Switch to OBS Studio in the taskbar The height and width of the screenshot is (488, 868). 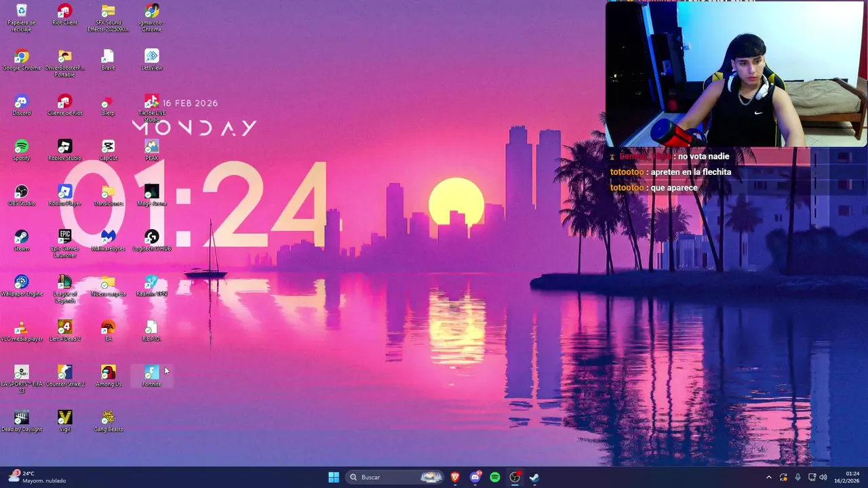[515, 477]
